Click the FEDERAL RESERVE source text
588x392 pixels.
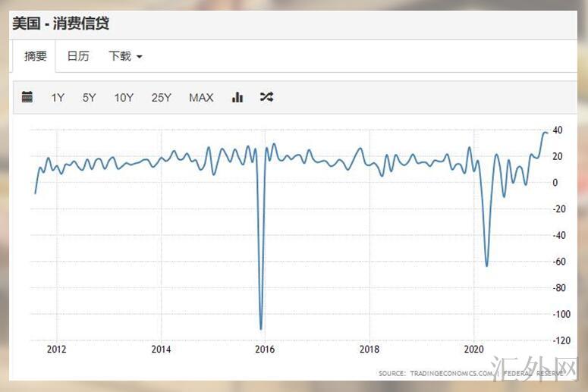(x=545, y=374)
